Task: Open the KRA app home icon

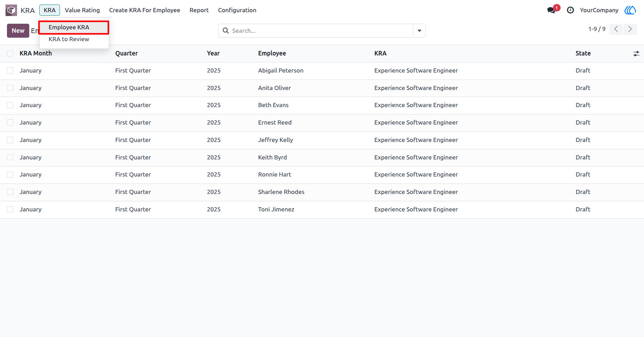Action: 11,10
